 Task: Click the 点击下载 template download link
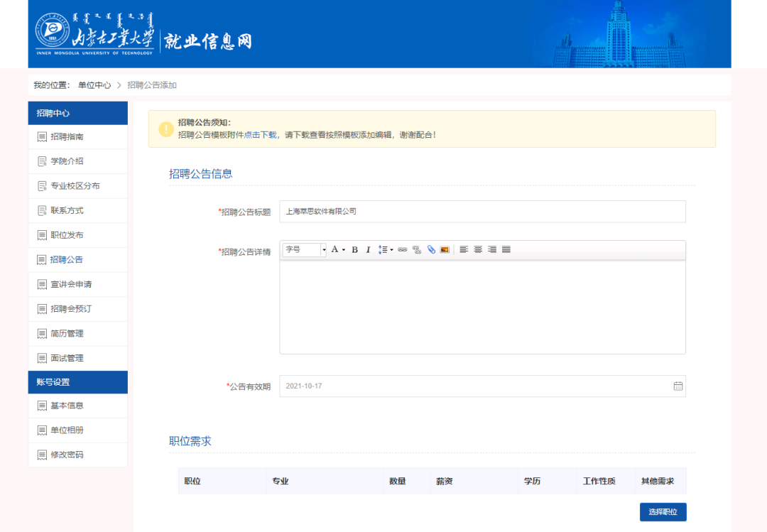[x=261, y=134]
